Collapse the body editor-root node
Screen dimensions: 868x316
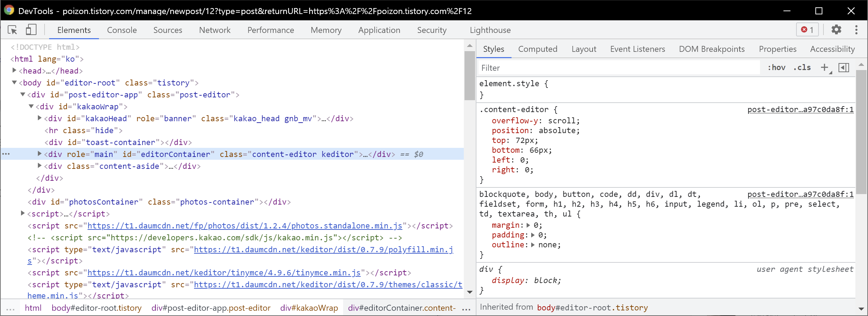(x=14, y=83)
